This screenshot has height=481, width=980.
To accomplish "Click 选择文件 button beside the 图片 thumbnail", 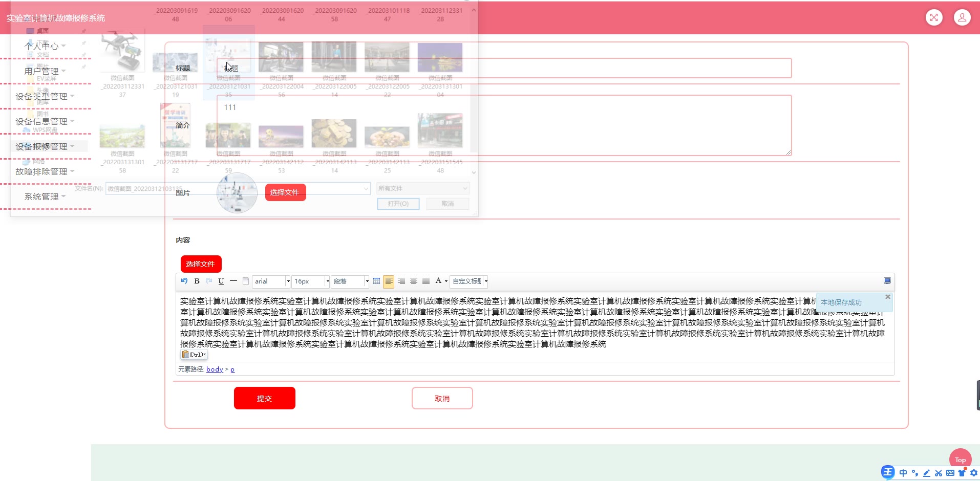I will tap(285, 192).
